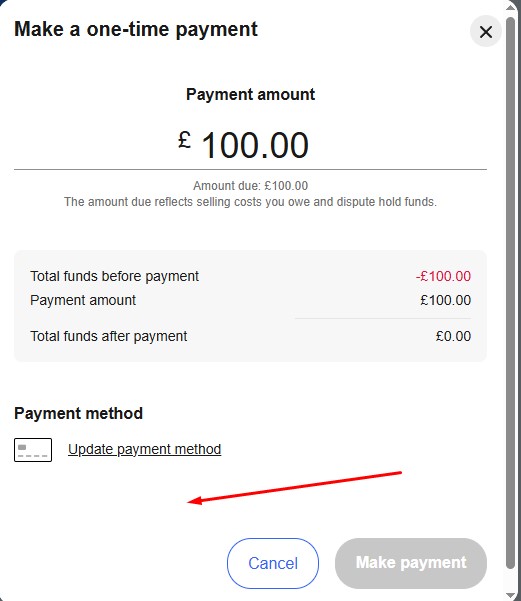Image resolution: width=521 pixels, height=601 pixels.
Task: Open the Update payment method link
Action: (145, 449)
